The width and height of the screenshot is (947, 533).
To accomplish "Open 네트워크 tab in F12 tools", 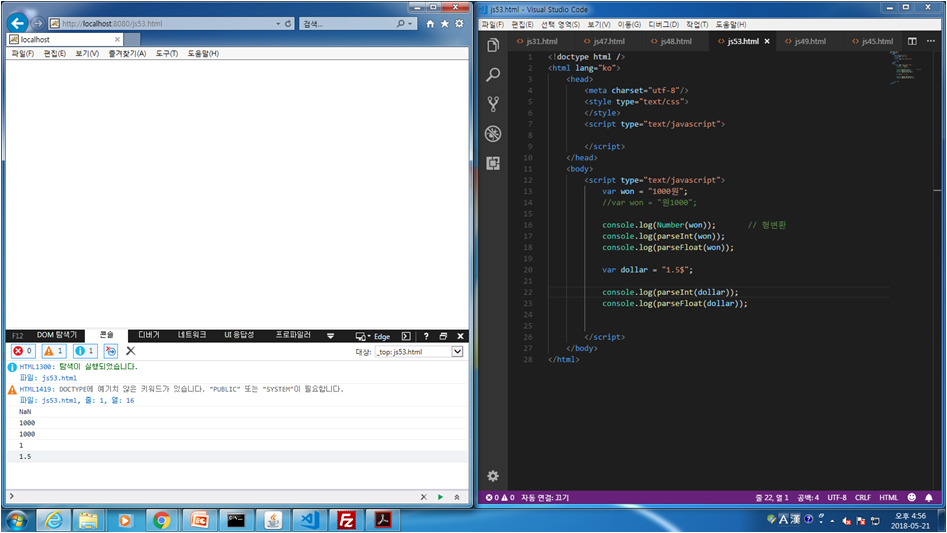I will 192,335.
